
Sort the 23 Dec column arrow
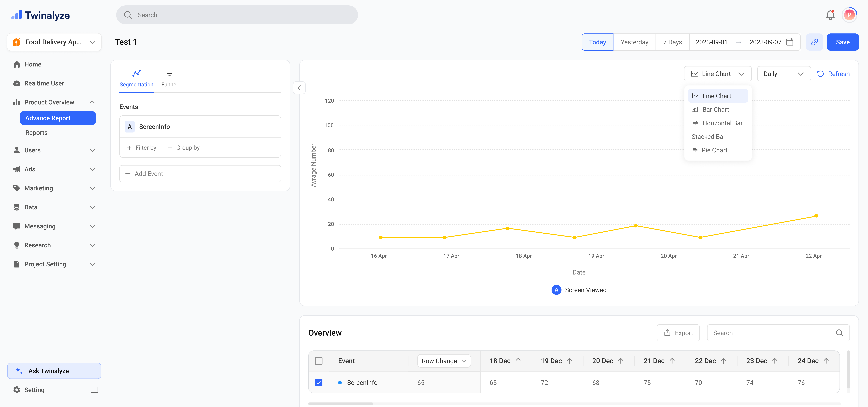click(x=775, y=361)
